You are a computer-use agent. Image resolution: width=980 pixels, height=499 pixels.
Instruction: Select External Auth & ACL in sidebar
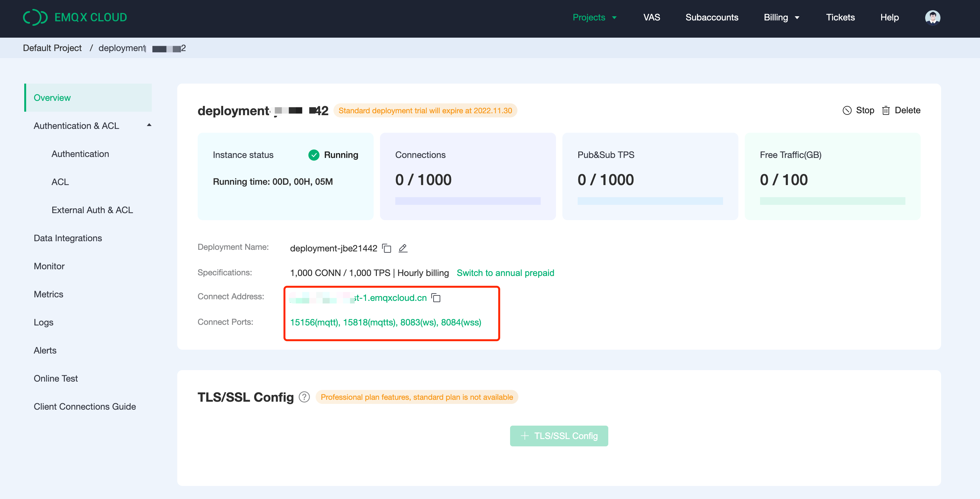[92, 210]
